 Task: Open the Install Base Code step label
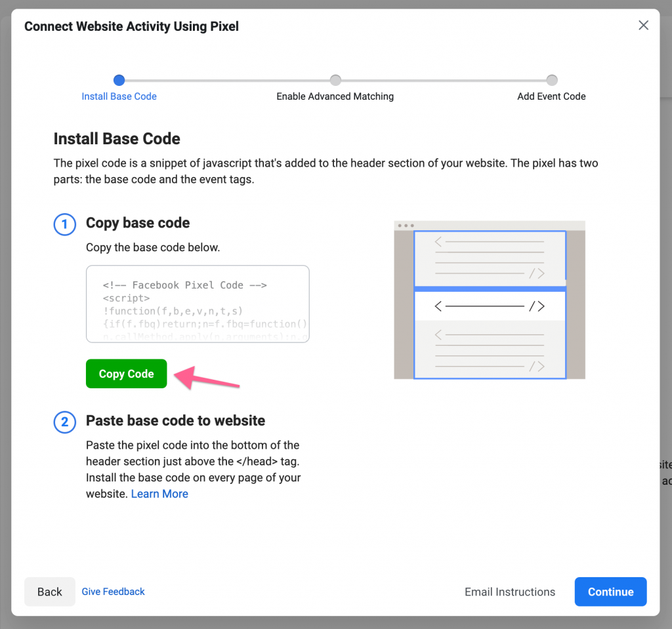[x=119, y=96]
